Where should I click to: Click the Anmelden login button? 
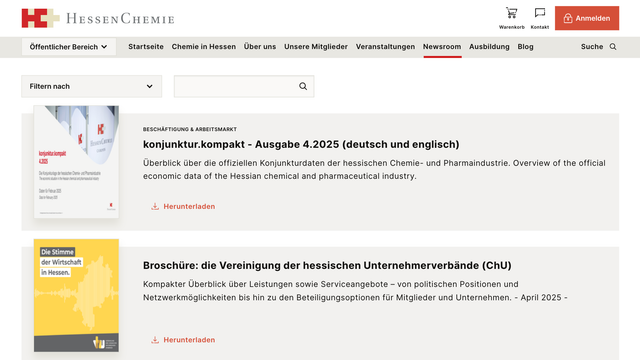click(587, 18)
